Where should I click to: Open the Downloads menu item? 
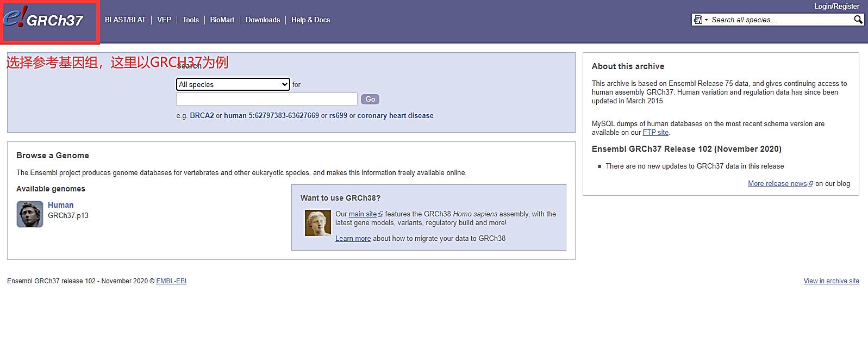pos(263,20)
